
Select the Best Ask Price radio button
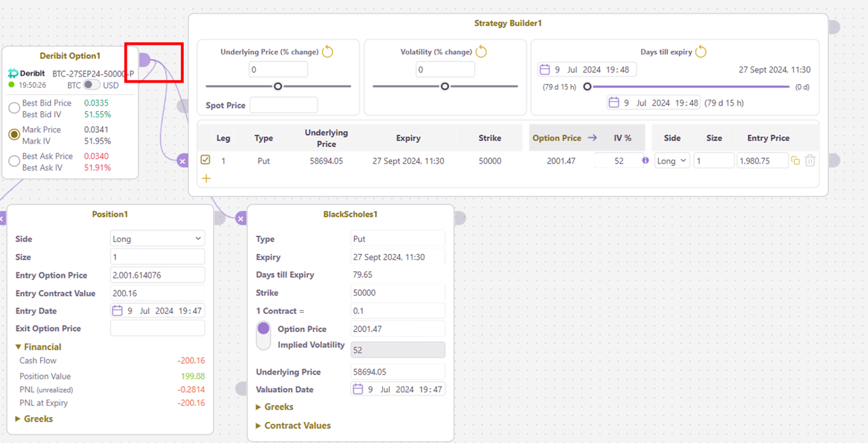pos(14,161)
